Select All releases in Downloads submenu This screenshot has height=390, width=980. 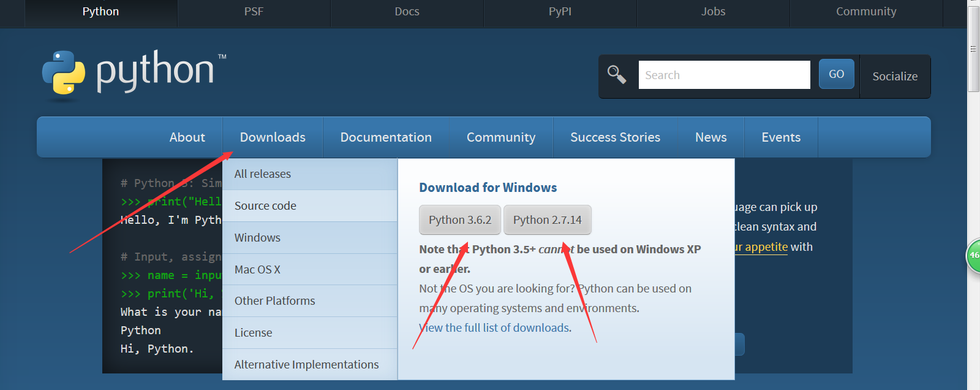pos(310,174)
